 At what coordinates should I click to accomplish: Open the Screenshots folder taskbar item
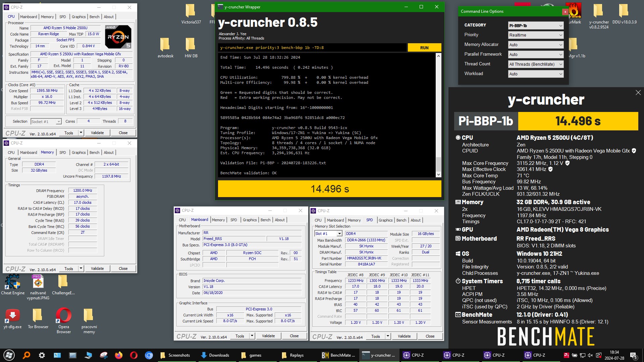pyautogui.click(x=175, y=355)
